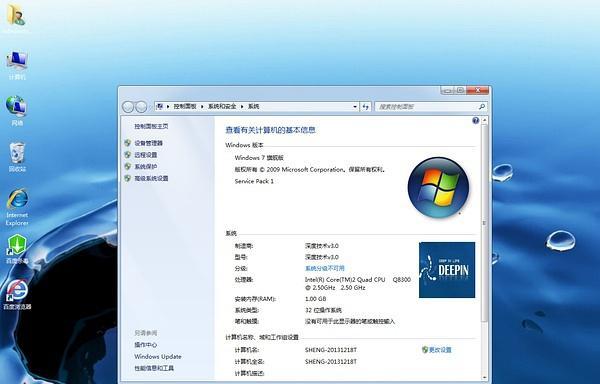Viewport: 600px width, 384px height.
Task: Expand the arrow after 控制面板 breadcrumb
Action: 202,107
